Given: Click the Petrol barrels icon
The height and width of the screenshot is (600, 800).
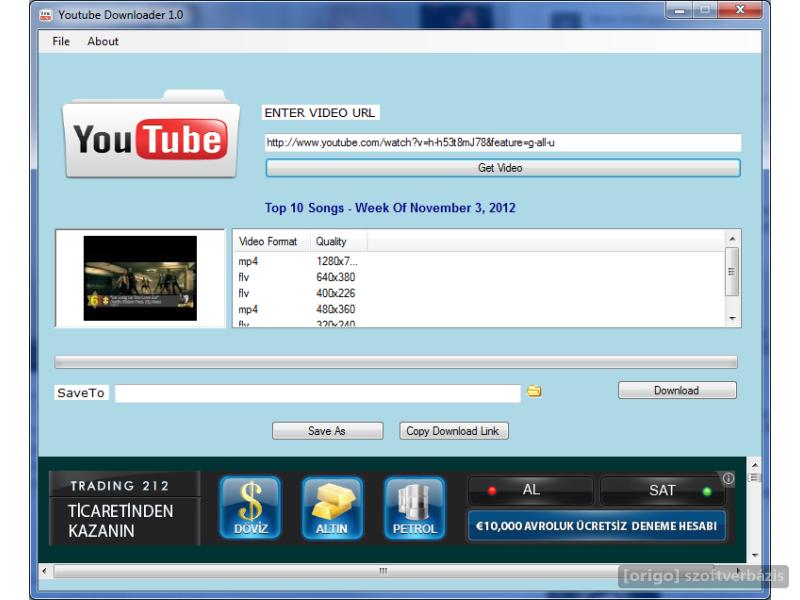Looking at the screenshot, I should [x=414, y=508].
